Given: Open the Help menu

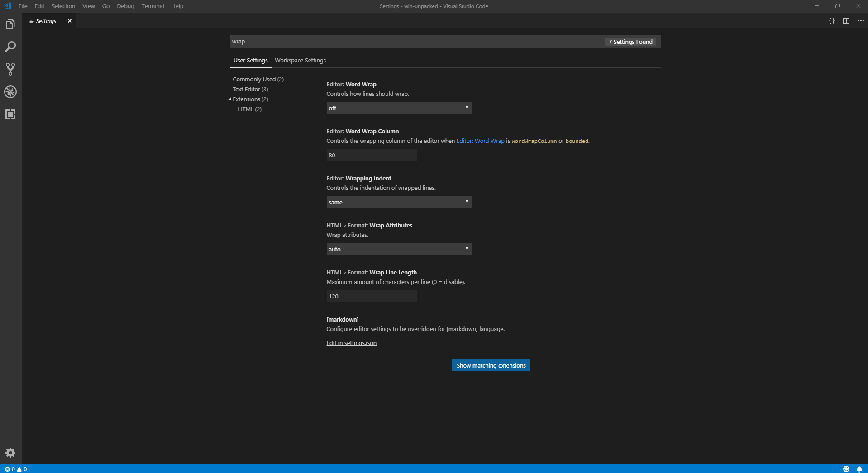Looking at the screenshot, I should click(177, 6).
